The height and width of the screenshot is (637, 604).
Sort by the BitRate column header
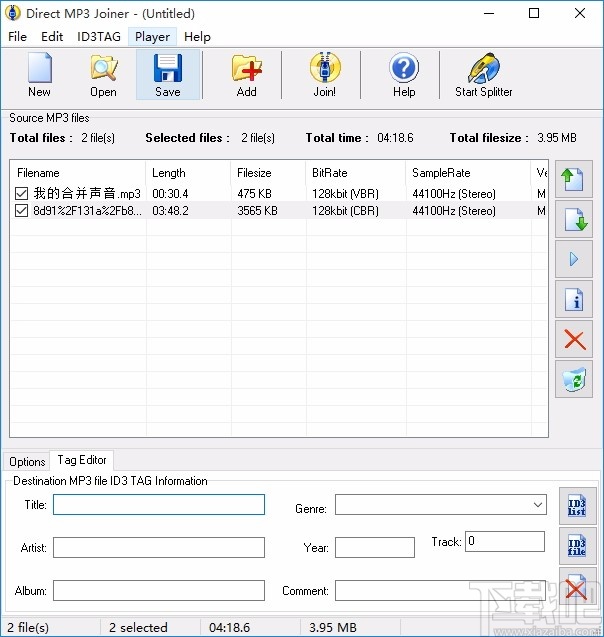[355, 173]
